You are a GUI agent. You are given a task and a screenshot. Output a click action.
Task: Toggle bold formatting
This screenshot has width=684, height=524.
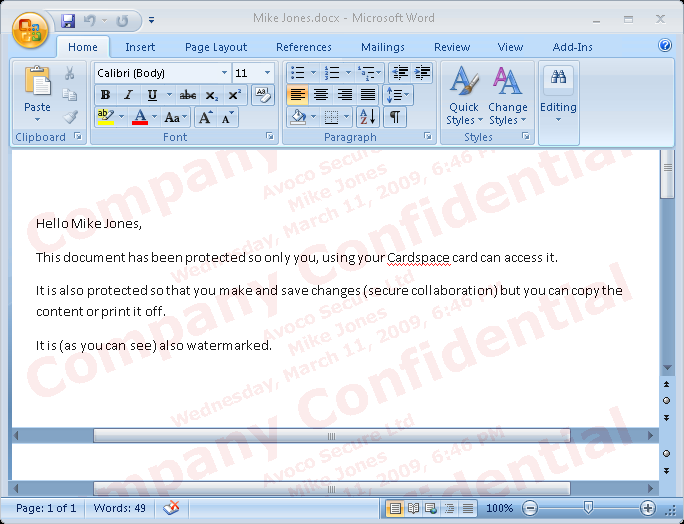(x=105, y=95)
